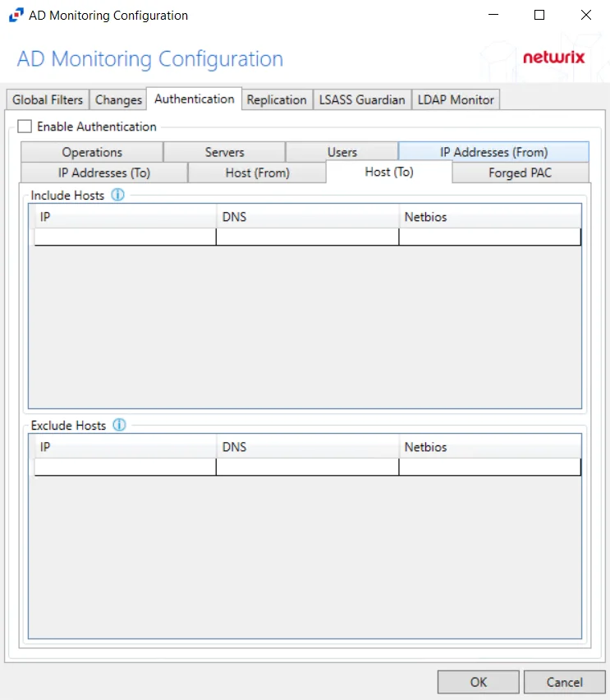610x700 pixels.
Task: Open the Forged PAC sub-tab
Action: tap(521, 173)
